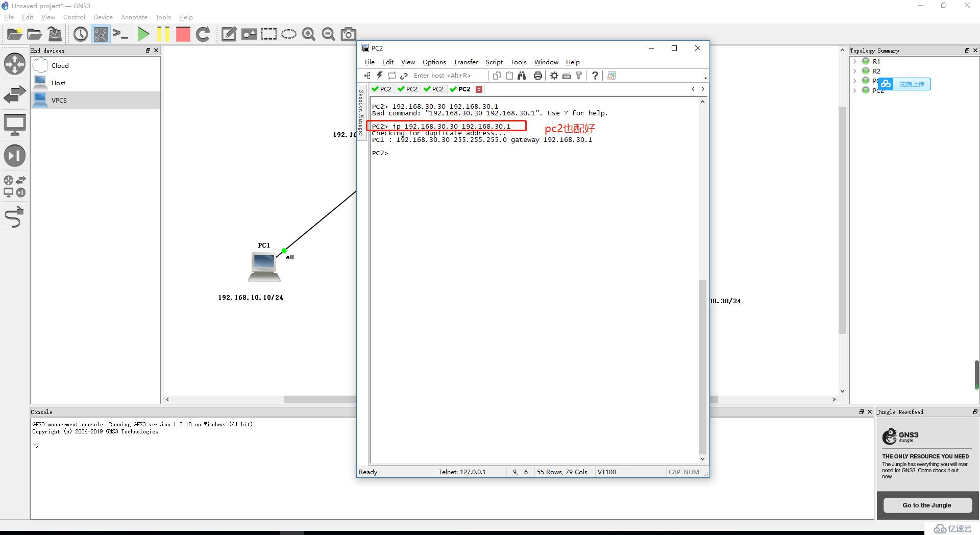Start all devices with green play button
The image size is (980, 535).
(143, 34)
